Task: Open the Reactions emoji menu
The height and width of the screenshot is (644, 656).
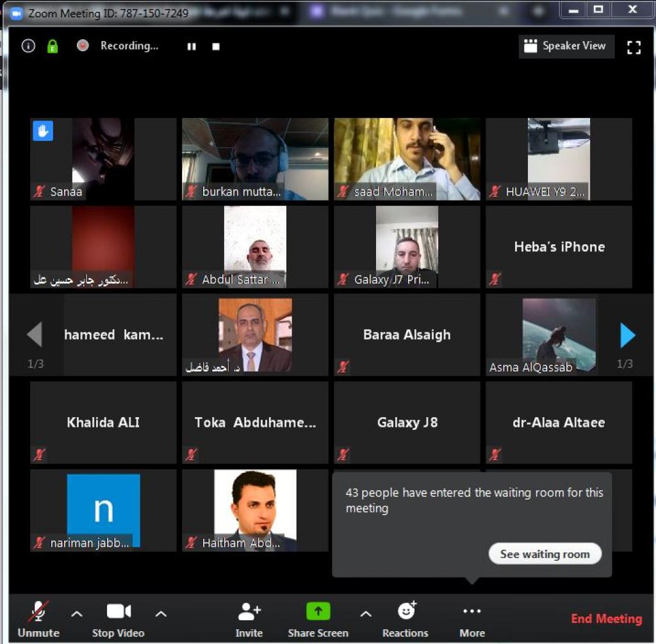Action: (x=406, y=612)
